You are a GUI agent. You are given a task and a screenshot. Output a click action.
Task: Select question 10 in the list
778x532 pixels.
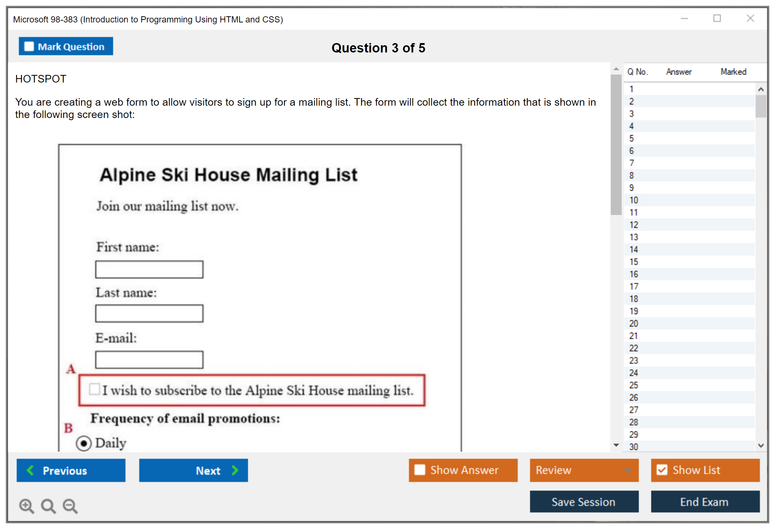click(634, 200)
